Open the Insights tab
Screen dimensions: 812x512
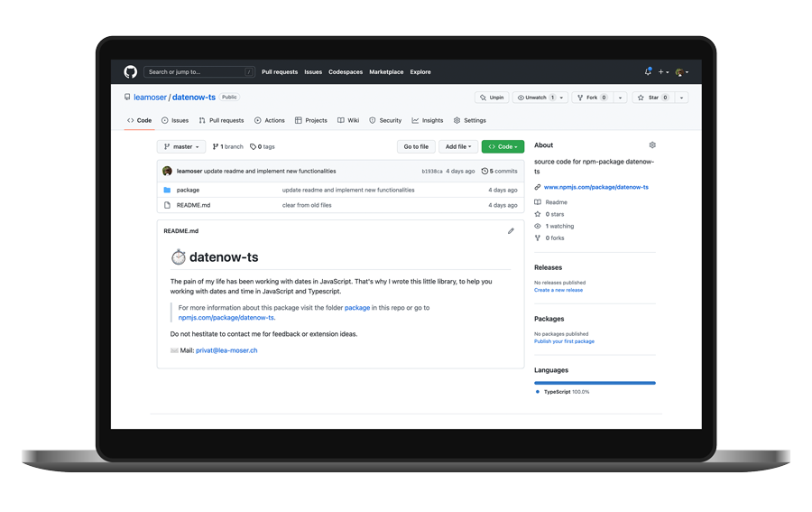pos(428,120)
